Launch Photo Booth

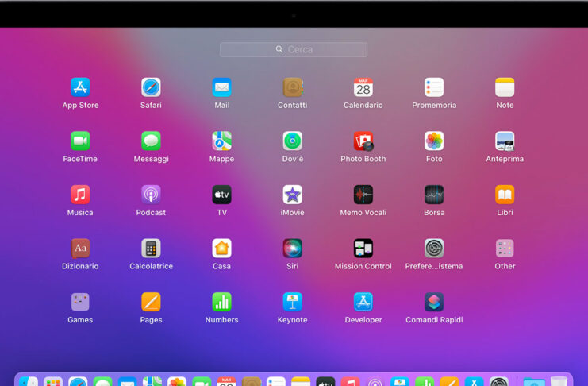[363, 141]
